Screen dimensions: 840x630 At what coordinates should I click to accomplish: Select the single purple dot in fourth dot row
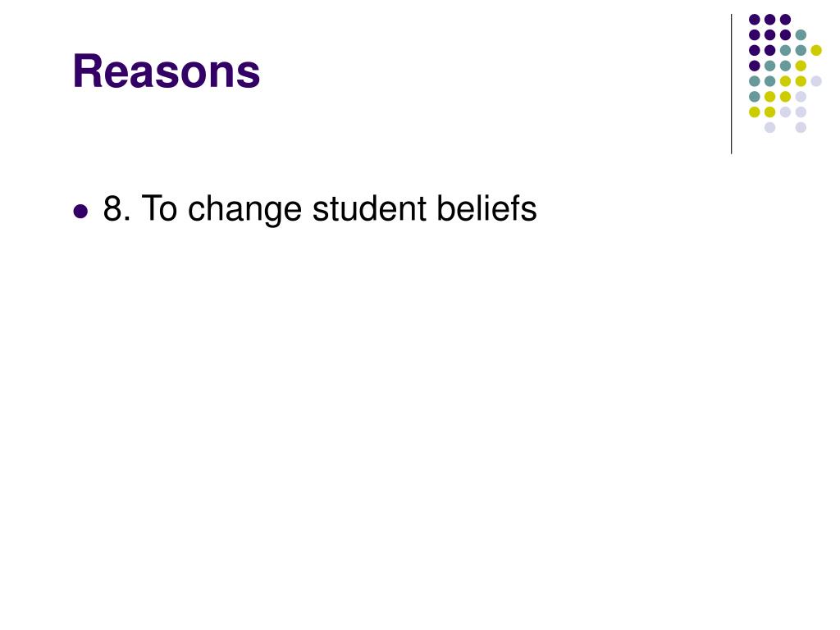click(x=755, y=66)
